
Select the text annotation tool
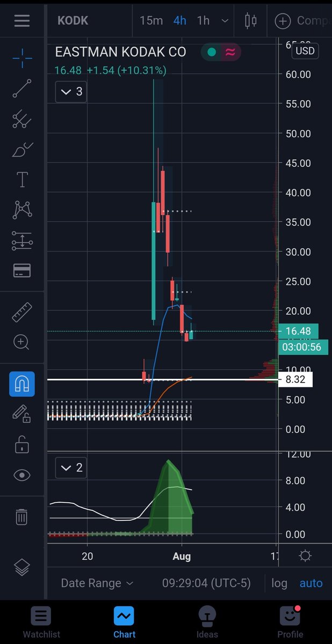point(22,180)
